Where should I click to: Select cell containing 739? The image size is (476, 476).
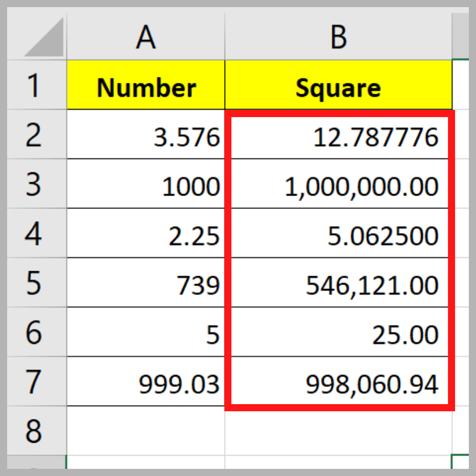tap(146, 282)
